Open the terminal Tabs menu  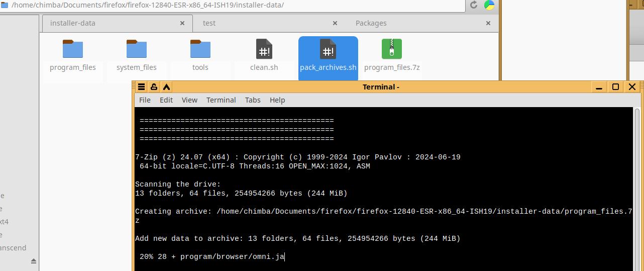pyautogui.click(x=253, y=100)
